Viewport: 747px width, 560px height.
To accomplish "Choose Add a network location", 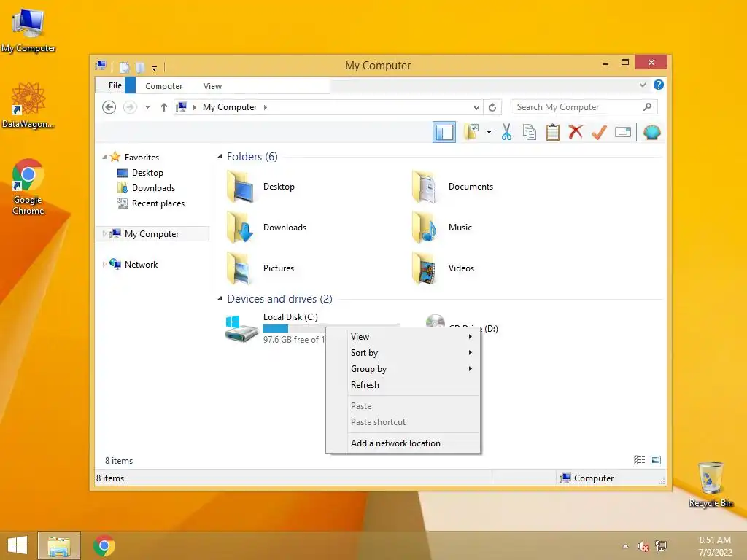I will click(403, 443).
